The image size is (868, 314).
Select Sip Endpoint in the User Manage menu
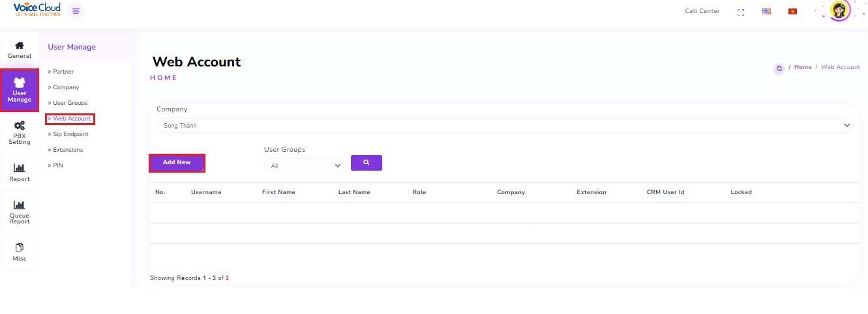[70, 134]
